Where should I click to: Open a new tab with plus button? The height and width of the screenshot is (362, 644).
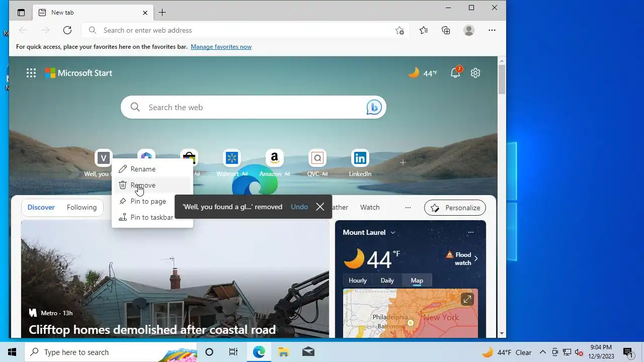(162, 13)
